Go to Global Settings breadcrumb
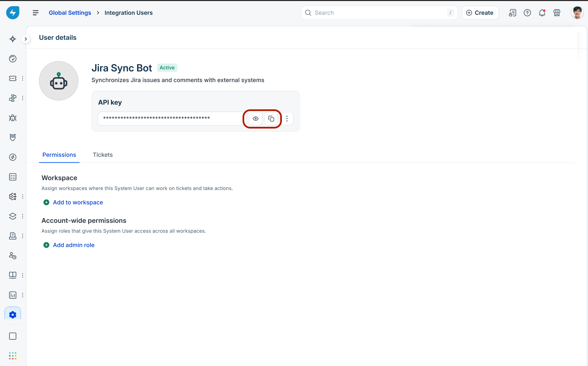 pyautogui.click(x=70, y=13)
